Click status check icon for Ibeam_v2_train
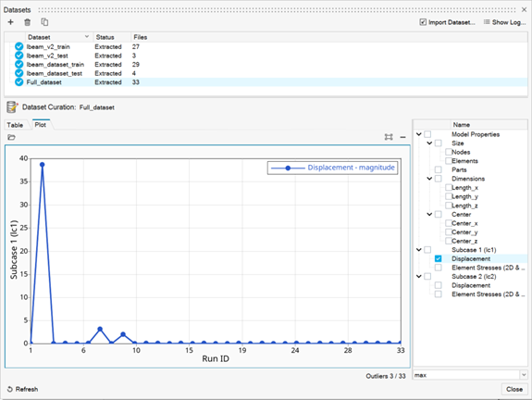Image resolution: width=532 pixels, height=400 pixels. click(19, 46)
